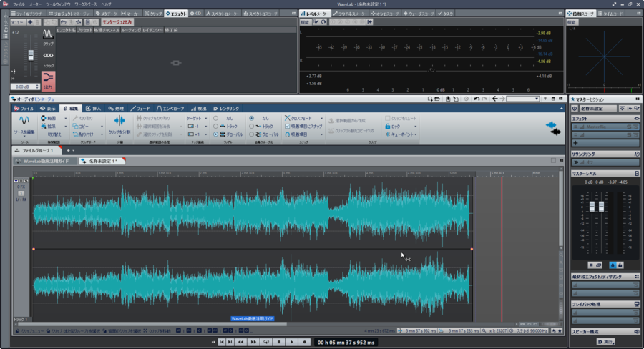Click the 貼り付け paste icon
Image resolution: width=644 pixels, height=349 pixels.
coord(76,134)
